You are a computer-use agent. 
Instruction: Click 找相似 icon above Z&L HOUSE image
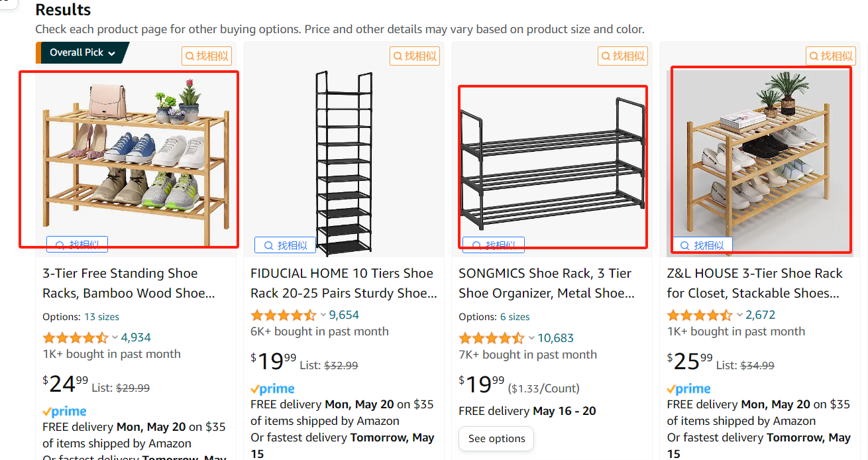click(x=831, y=56)
